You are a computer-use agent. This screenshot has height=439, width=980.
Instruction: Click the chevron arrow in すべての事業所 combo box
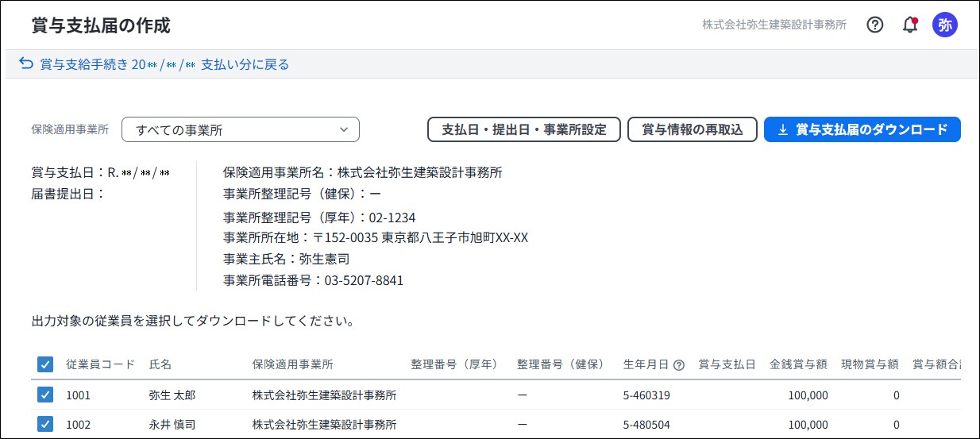coord(343,129)
